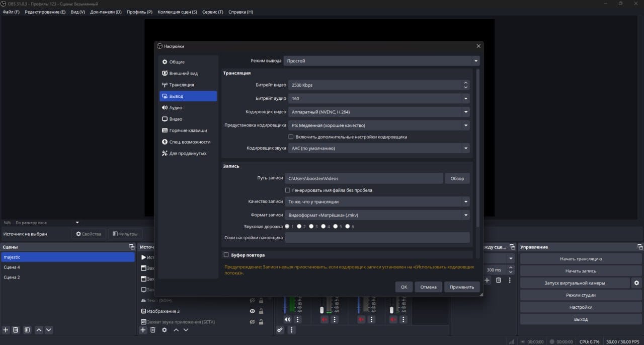Check Генерировать имя файла без пробела
The width and height of the screenshot is (644, 345).
288,190
